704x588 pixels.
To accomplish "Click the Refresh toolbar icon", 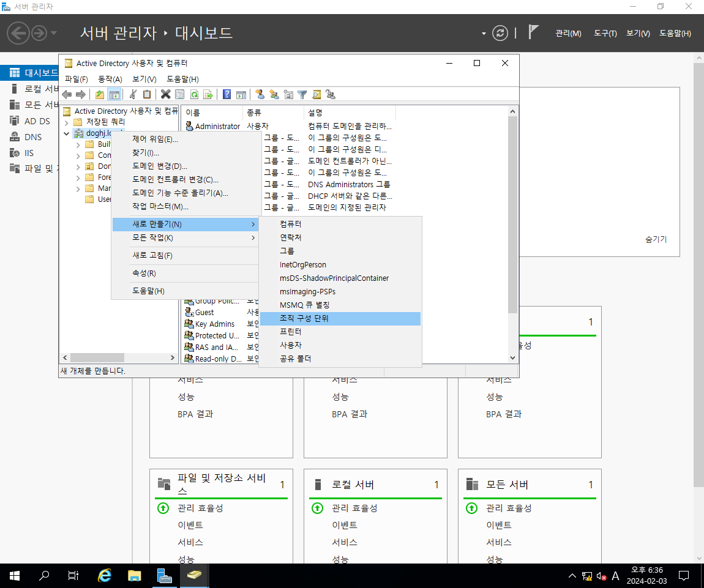I will pyautogui.click(x=194, y=94).
